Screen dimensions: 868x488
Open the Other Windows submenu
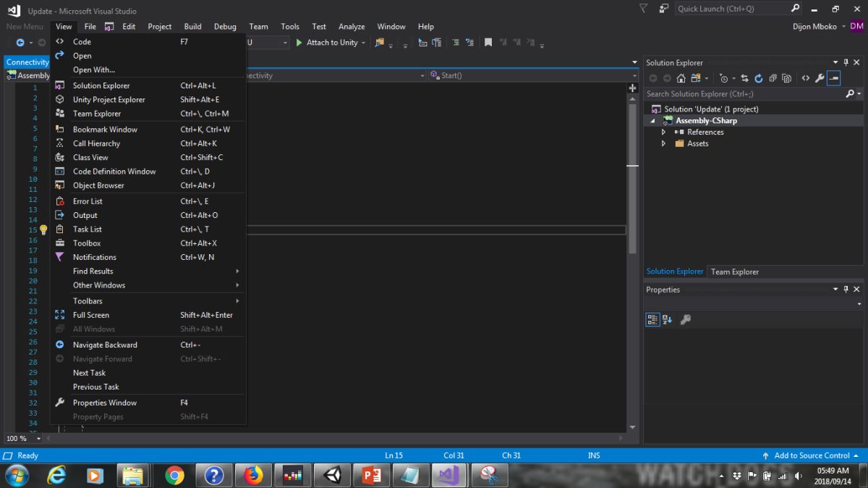click(148, 285)
